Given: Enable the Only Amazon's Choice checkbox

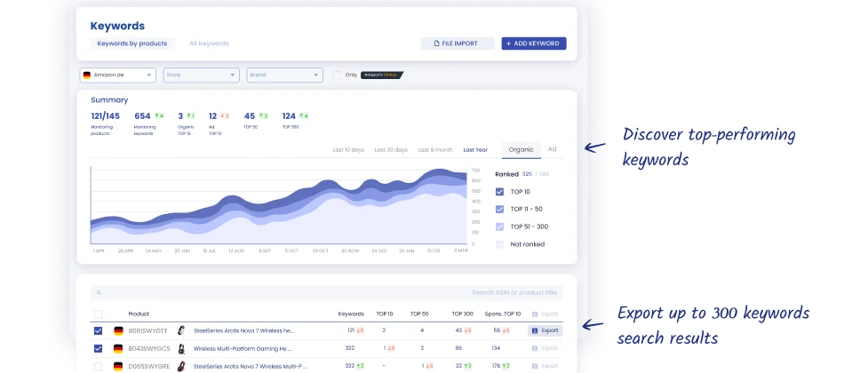Looking at the screenshot, I should coord(337,75).
